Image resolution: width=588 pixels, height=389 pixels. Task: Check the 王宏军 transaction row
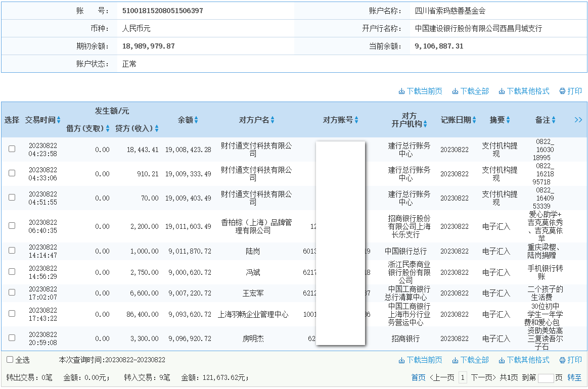pos(12,293)
